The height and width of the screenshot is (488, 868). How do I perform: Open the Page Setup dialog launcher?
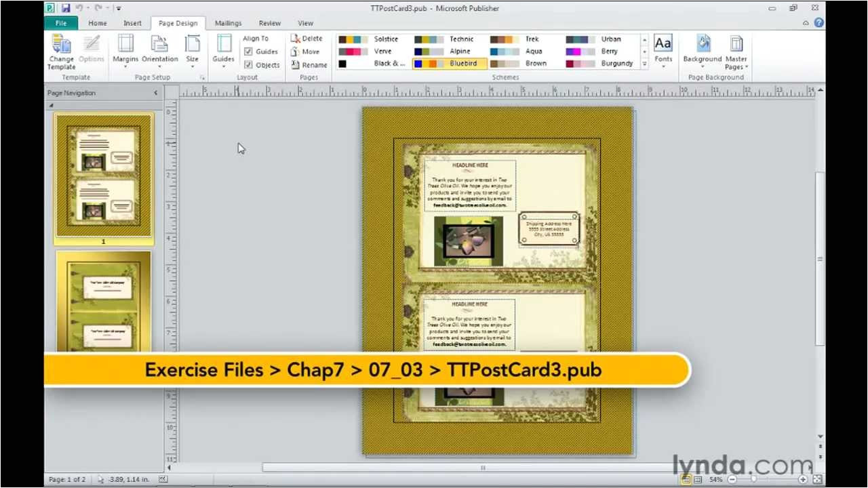click(x=202, y=78)
